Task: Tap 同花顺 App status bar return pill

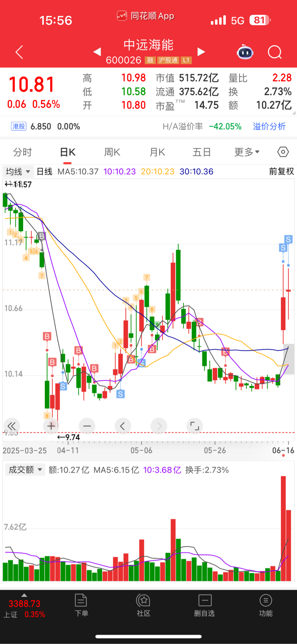Action: point(145,16)
